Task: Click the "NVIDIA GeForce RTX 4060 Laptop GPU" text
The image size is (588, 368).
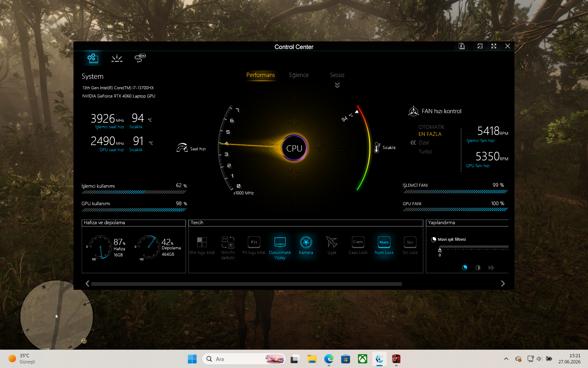Action: pyautogui.click(x=119, y=96)
